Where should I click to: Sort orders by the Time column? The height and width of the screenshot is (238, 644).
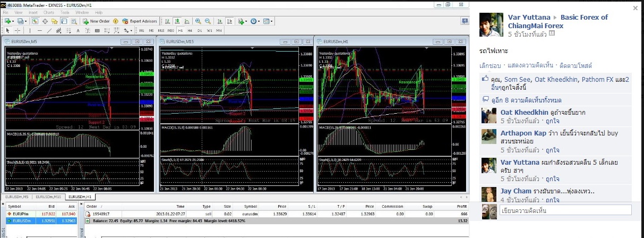click(x=181, y=206)
